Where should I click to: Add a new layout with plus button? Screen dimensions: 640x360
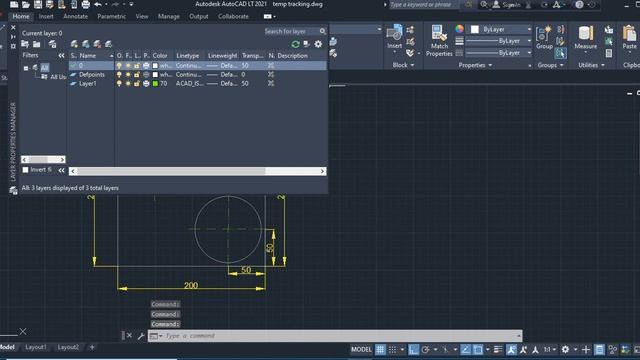(92, 347)
